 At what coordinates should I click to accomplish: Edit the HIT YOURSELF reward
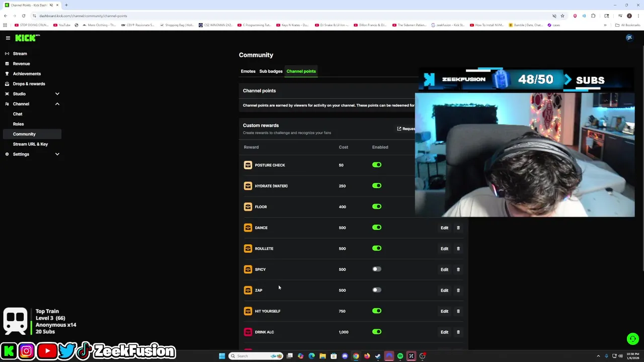click(444, 311)
